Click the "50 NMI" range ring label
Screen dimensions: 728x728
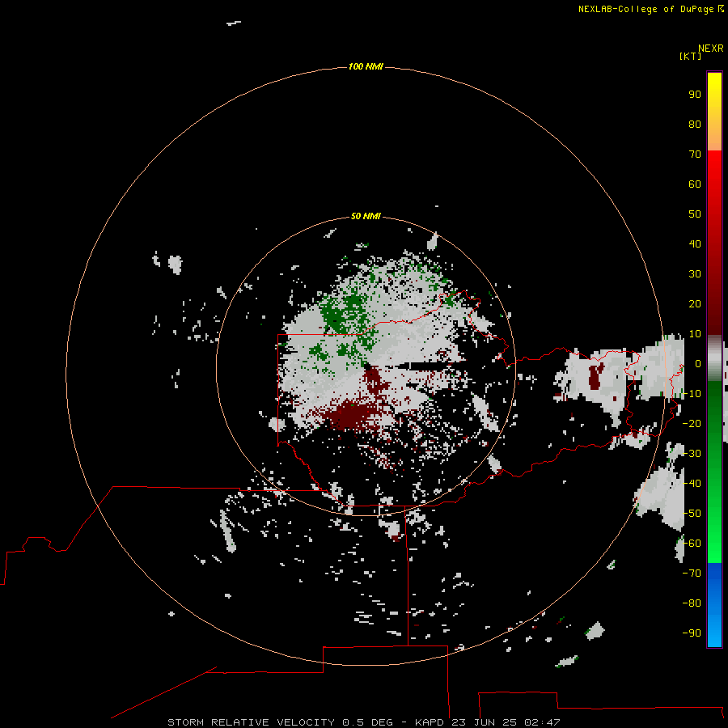tap(366, 216)
